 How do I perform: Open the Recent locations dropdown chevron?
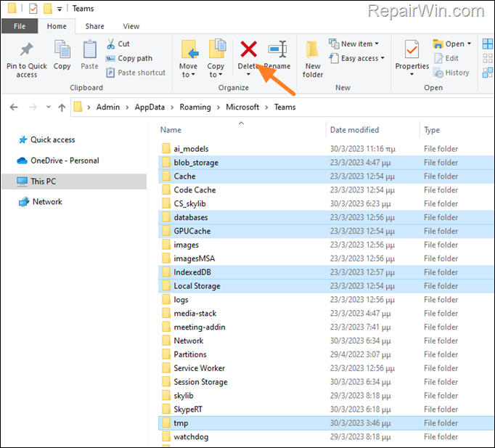pyautogui.click(x=49, y=107)
